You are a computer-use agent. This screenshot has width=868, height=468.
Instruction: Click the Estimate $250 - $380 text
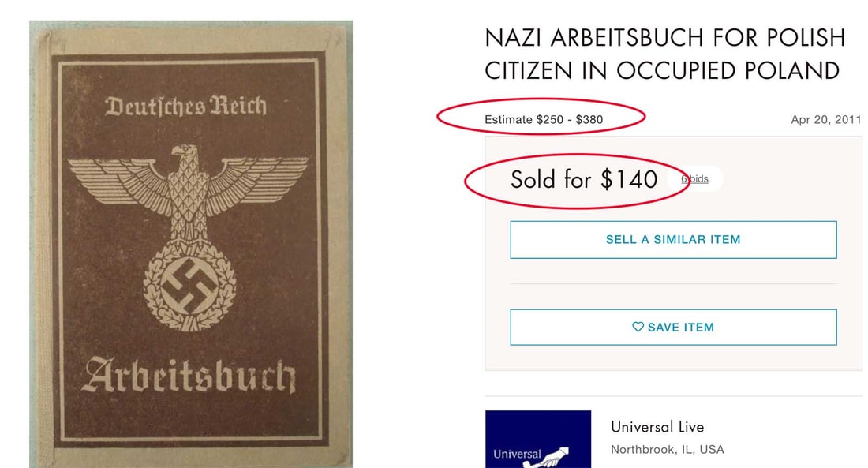coord(543,121)
